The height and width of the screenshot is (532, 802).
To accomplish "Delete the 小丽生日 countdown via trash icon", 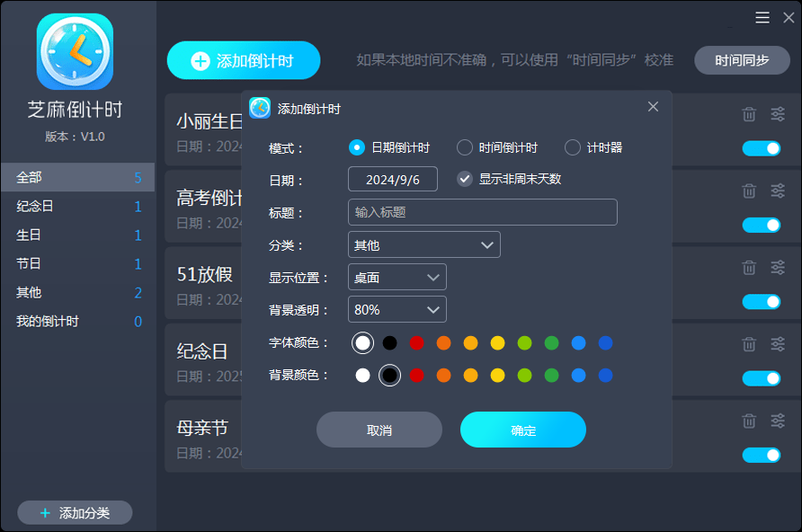I will click(749, 114).
